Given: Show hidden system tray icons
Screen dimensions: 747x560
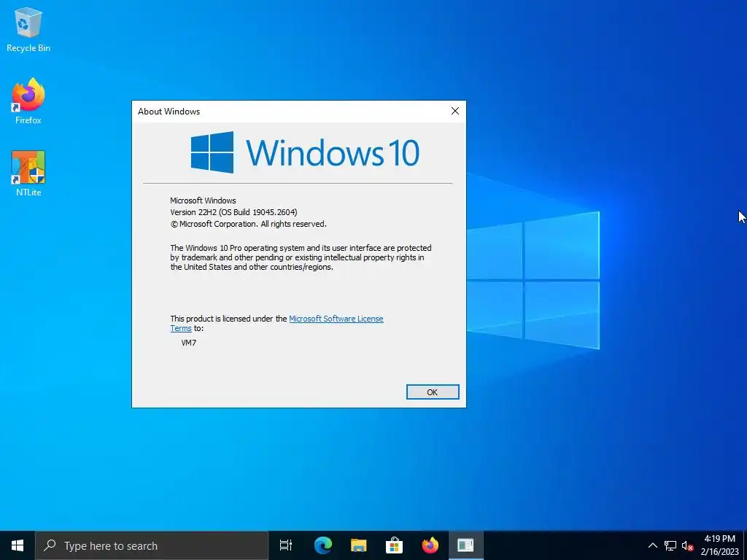Looking at the screenshot, I should (653, 545).
